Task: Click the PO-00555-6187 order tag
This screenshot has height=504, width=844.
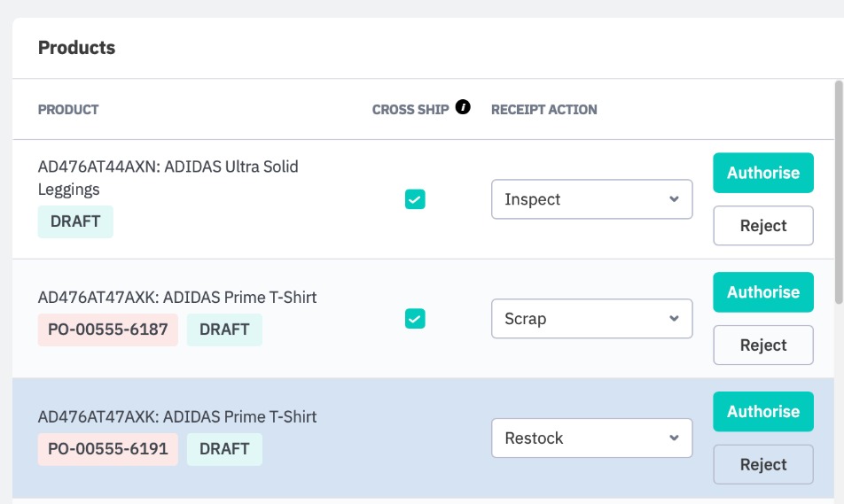Action: (x=108, y=330)
